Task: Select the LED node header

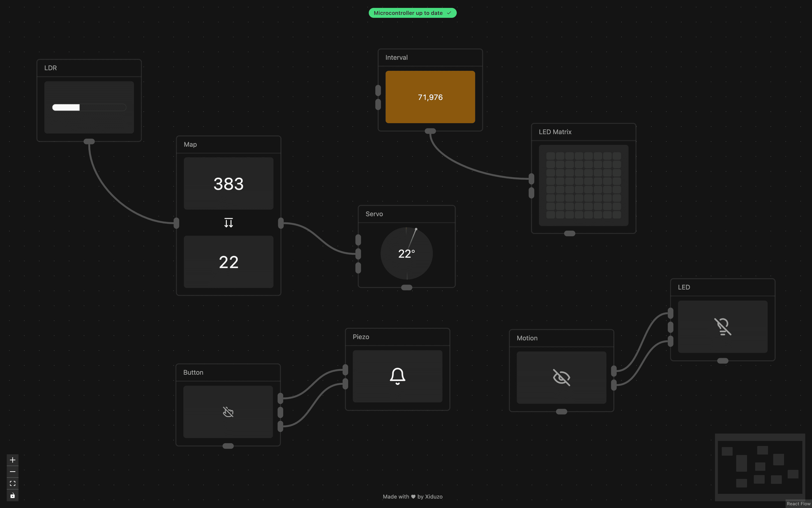Action: [x=723, y=287]
